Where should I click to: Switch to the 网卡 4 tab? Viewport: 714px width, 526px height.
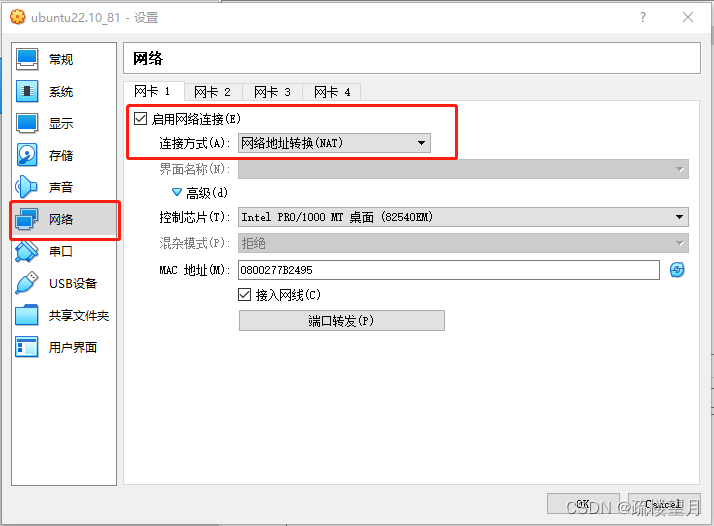[x=332, y=92]
